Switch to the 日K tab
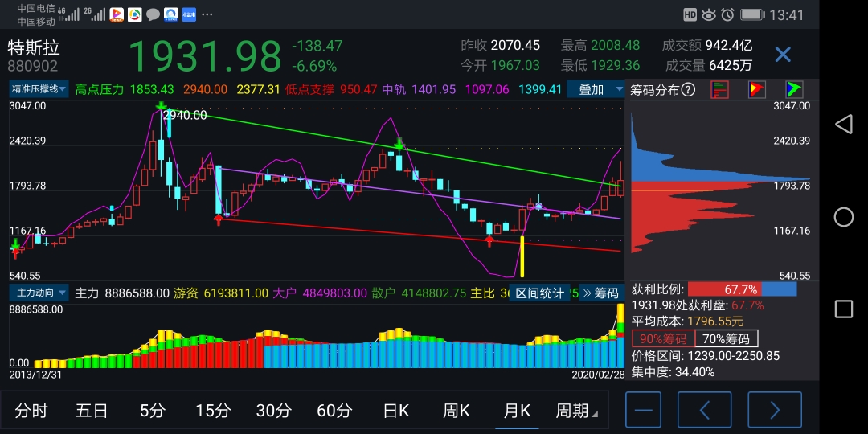Screen dimensions: 868x434 [395, 411]
